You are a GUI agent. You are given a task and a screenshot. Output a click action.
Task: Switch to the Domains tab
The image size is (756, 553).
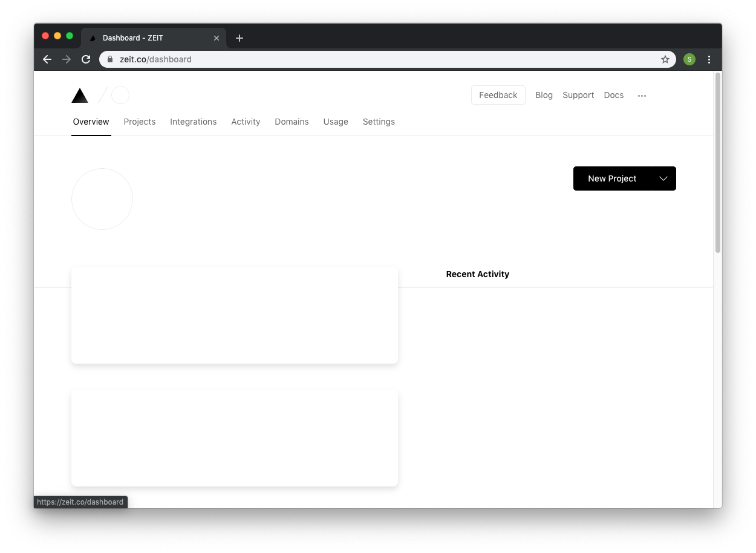click(292, 122)
